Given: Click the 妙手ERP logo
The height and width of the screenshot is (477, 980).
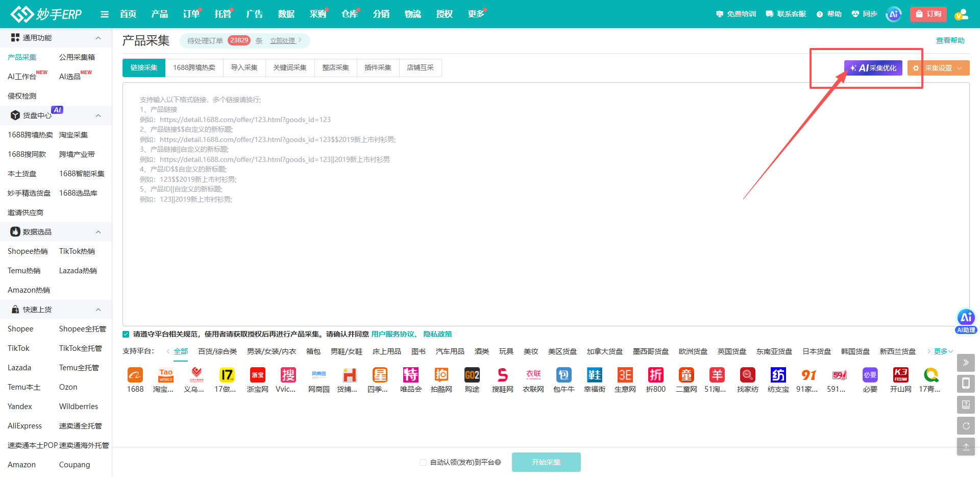Looking at the screenshot, I should click(46, 14).
